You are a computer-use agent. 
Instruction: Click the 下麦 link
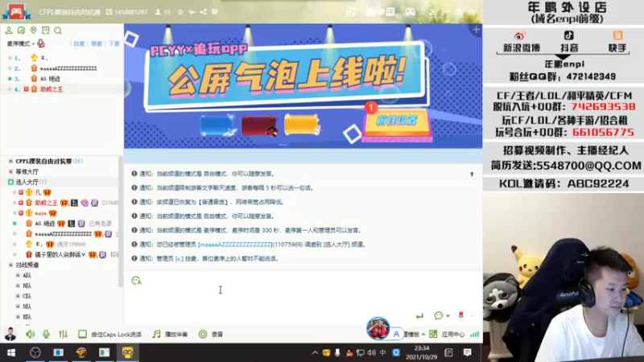click(x=114, y=43)
